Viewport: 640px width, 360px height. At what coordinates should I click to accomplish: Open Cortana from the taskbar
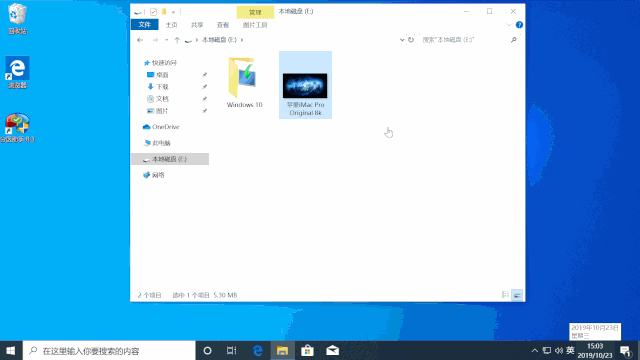207,351
